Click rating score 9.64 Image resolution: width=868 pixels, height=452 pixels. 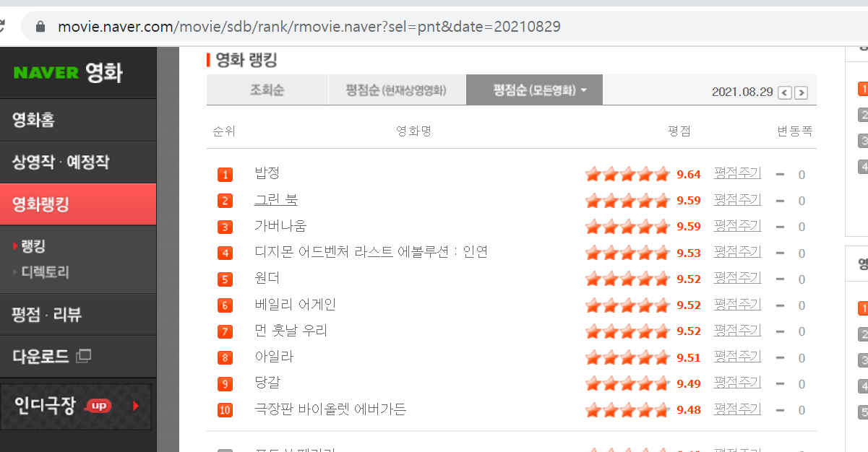click(689, 175)
